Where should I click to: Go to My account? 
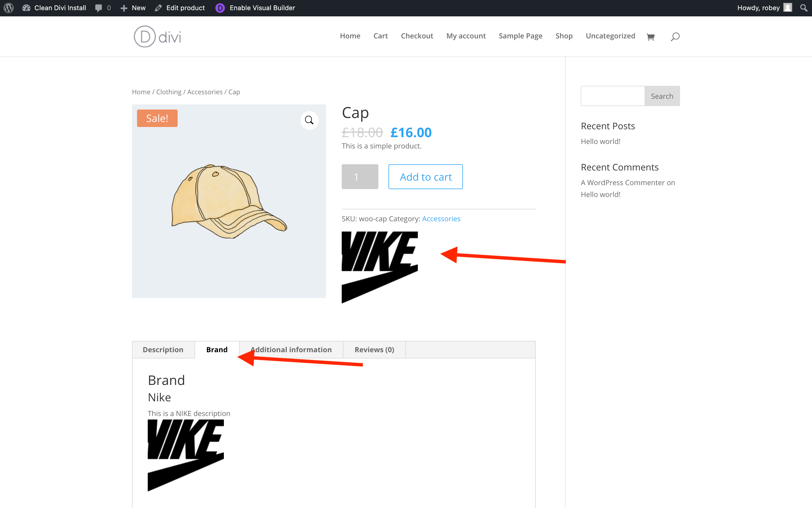coord(466,36)
